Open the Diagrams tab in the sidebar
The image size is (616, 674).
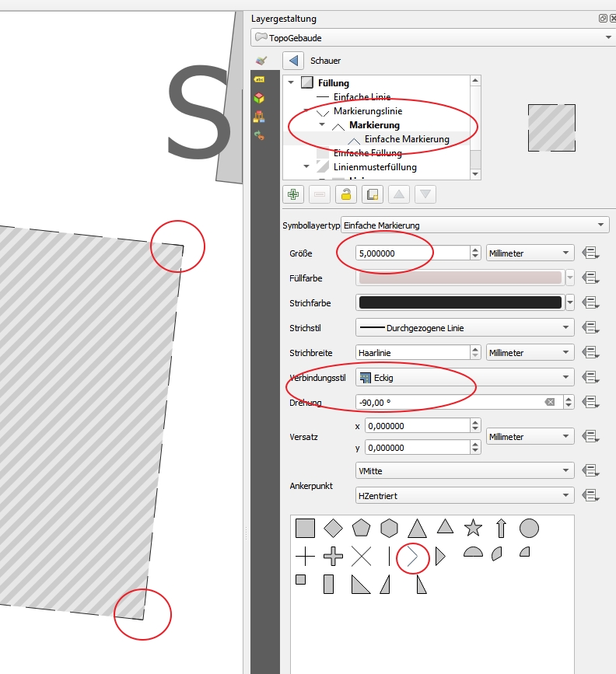(259, 117)
